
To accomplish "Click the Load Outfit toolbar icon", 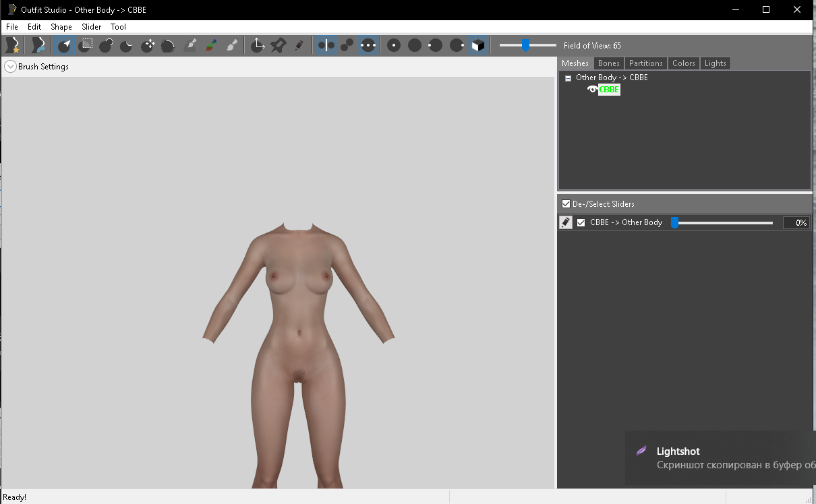I will click(x=38, y=45).
